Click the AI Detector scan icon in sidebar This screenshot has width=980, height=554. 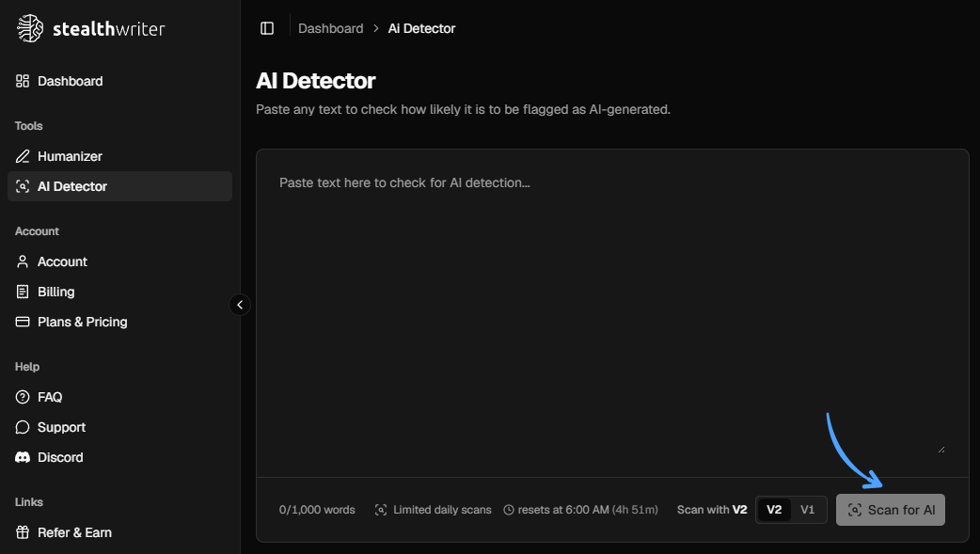point(23,186)
